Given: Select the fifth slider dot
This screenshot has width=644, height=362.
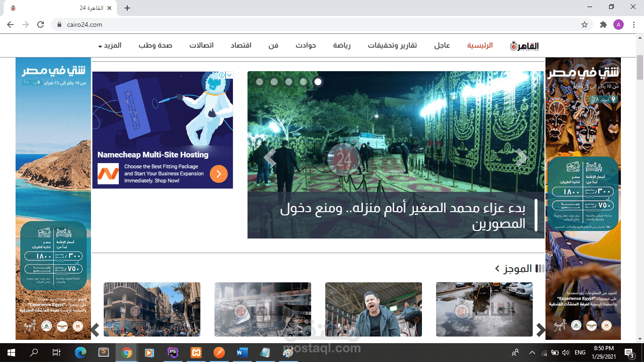Looking at the screenshot, I should coord(259,82).
